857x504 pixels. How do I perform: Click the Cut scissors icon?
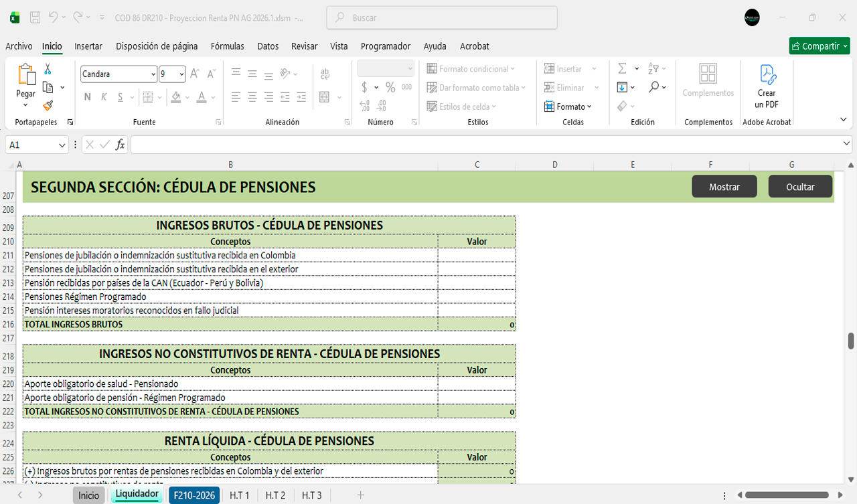48,69
